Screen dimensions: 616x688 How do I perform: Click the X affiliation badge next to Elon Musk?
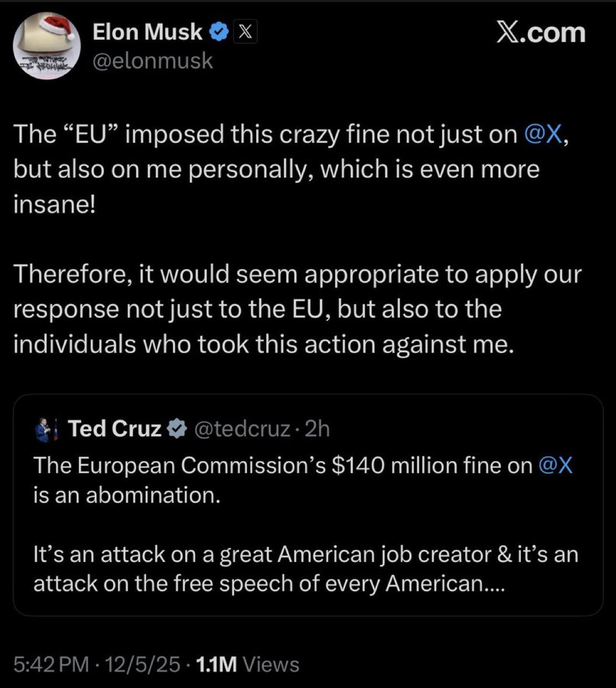tap(245, 33)
